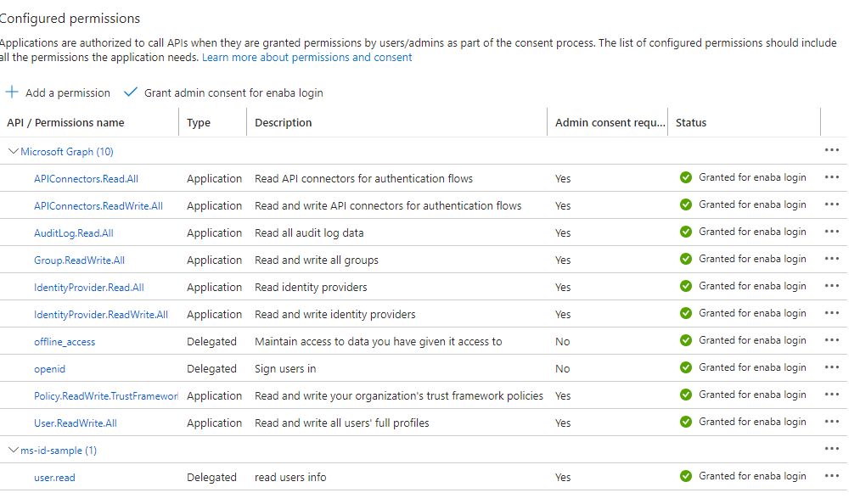The image size is (860, 504).
Task: Sort by the Status column header
Action: pyautogui.click(x=691, y=123)
